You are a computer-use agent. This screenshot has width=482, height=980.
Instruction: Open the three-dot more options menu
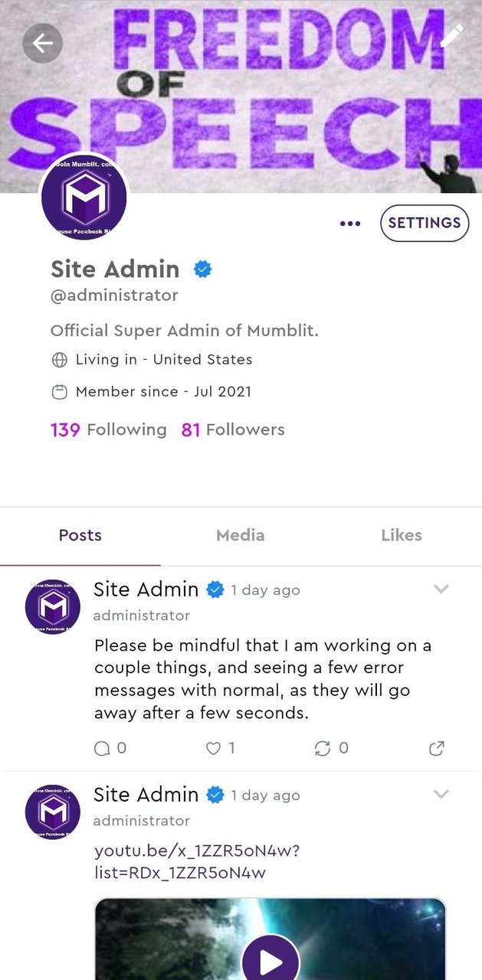[350, 224]
